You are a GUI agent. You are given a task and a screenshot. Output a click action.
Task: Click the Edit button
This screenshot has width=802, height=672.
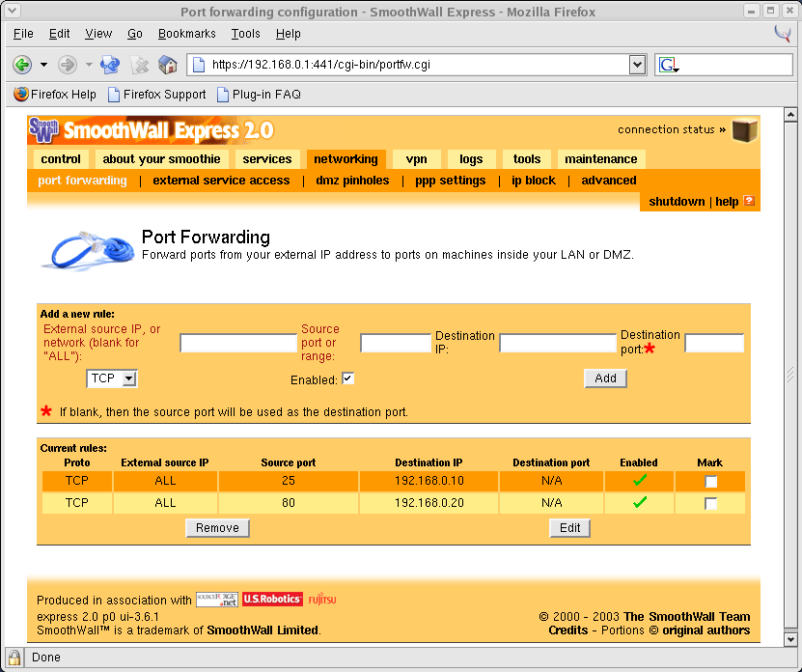(569, 528)
